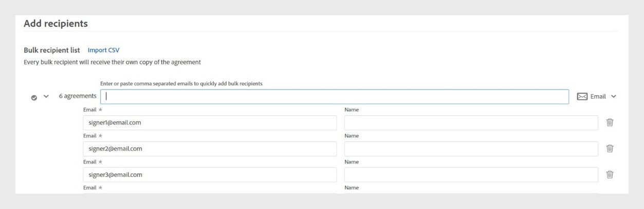
Task: Click the 6 agreements count label
Action: pos(77,96)
